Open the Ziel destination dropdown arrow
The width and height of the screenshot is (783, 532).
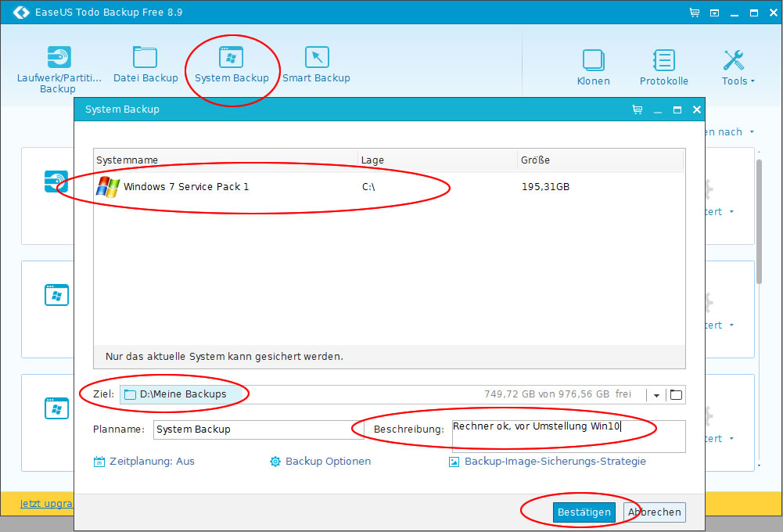(656, 395)
